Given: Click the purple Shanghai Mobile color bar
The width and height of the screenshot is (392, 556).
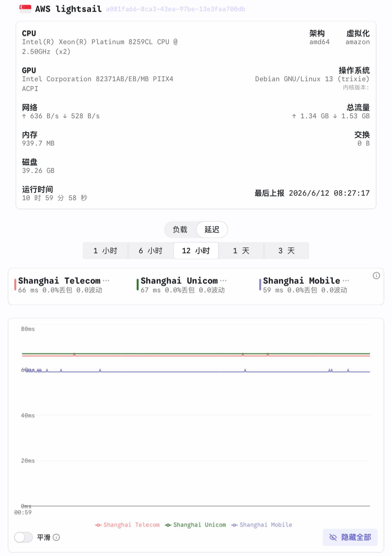Looking at the screenshot, I should (260, 285).
